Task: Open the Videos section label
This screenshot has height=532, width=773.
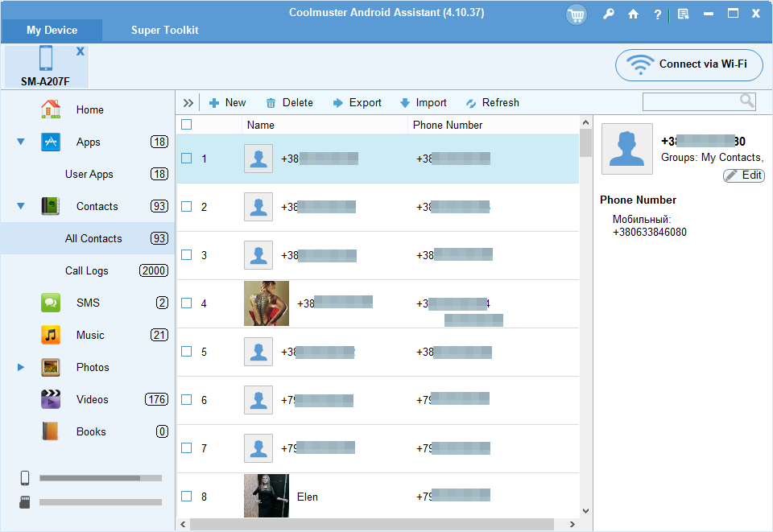Action: 92,399
